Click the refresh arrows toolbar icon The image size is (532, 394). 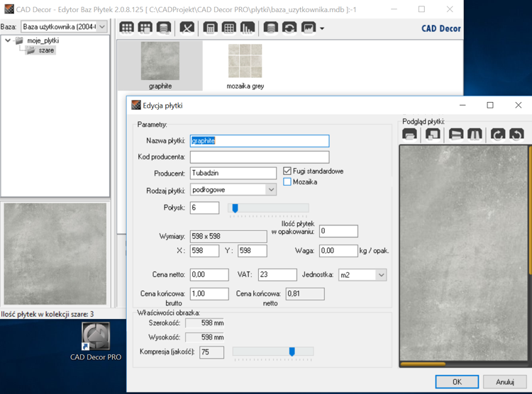(x=289, y=28)
